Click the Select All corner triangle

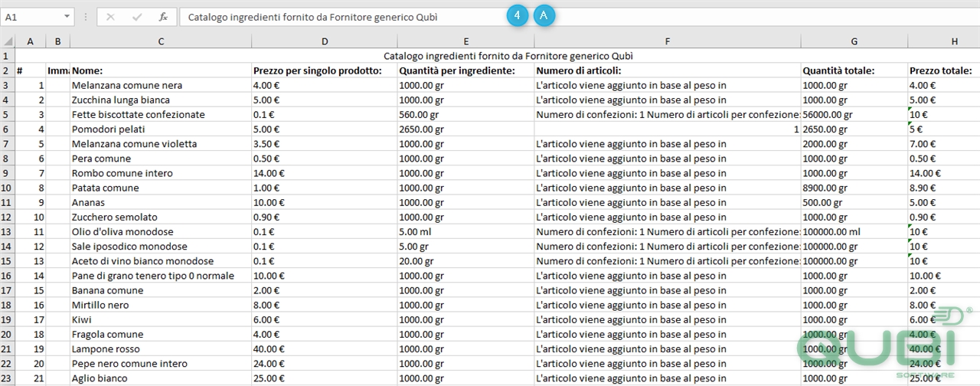coord(8,41)
